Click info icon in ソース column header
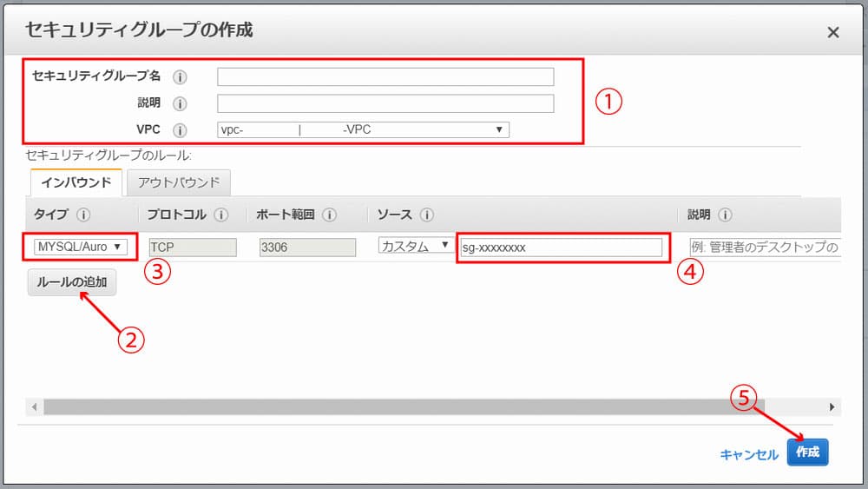 click(x=427, y=215)
